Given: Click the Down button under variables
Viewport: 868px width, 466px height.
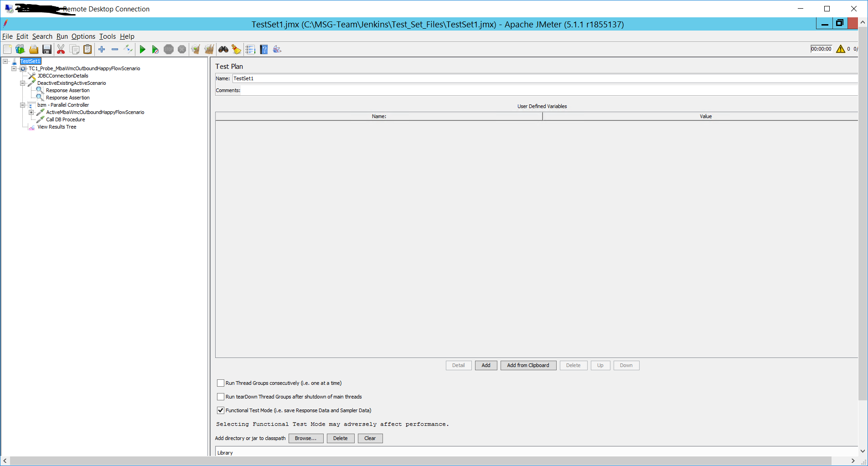Looking at the screenshot, I should 626,365.
